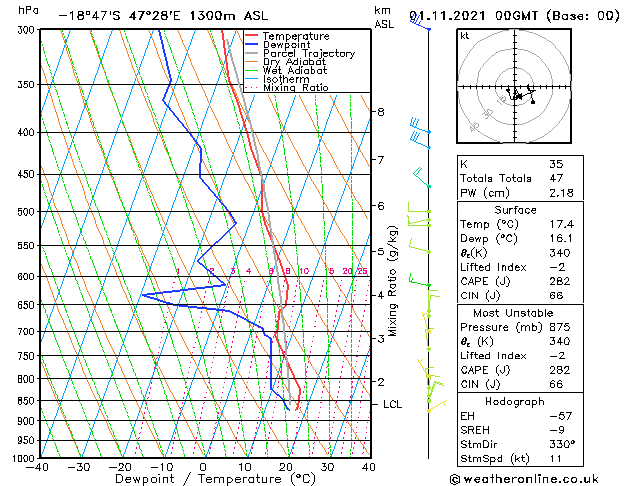Click the hodograph wind plot
The image size is (629, 486).
point(514,86)
